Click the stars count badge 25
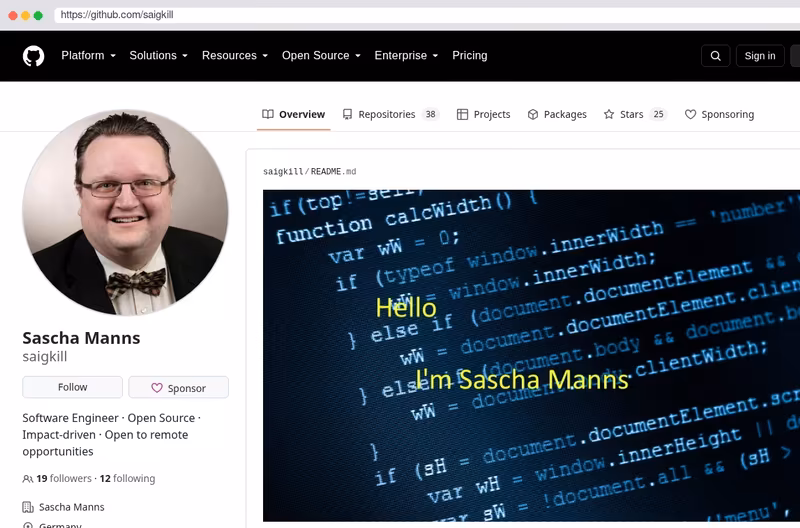 [659, 114]
